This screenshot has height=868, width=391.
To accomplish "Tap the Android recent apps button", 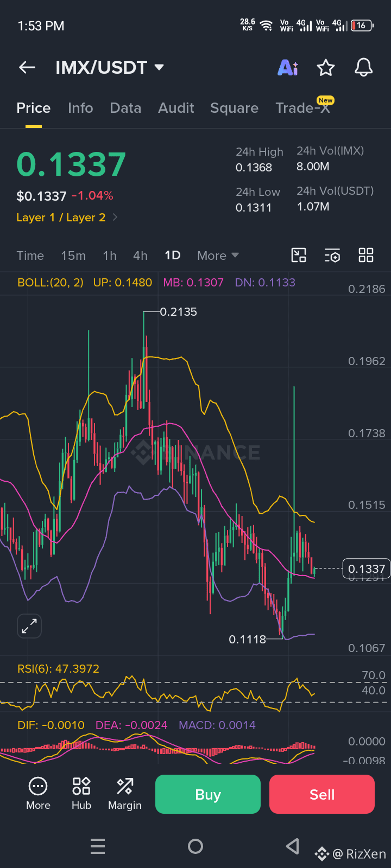I will [x=98, y=846].
